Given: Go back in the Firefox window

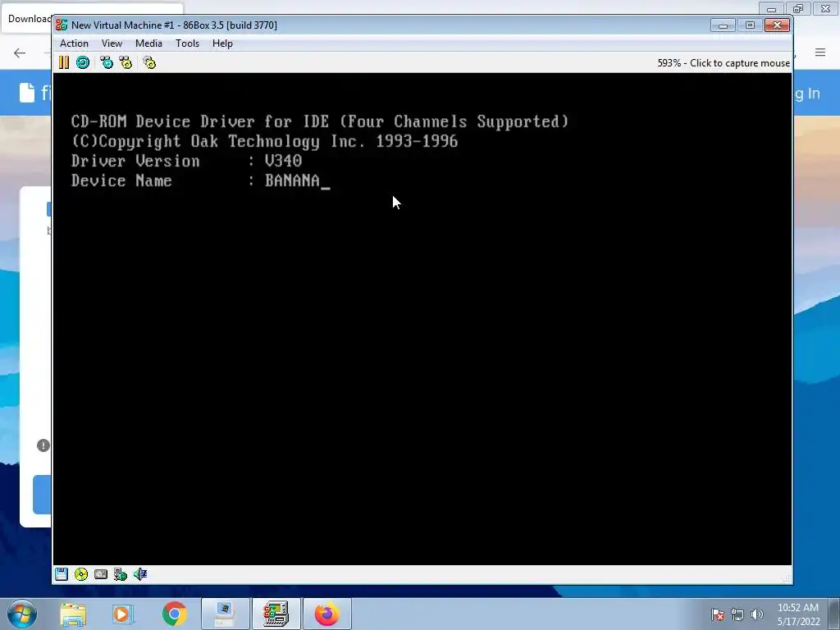Looking at the screenshot, I should tap(20, 52).
